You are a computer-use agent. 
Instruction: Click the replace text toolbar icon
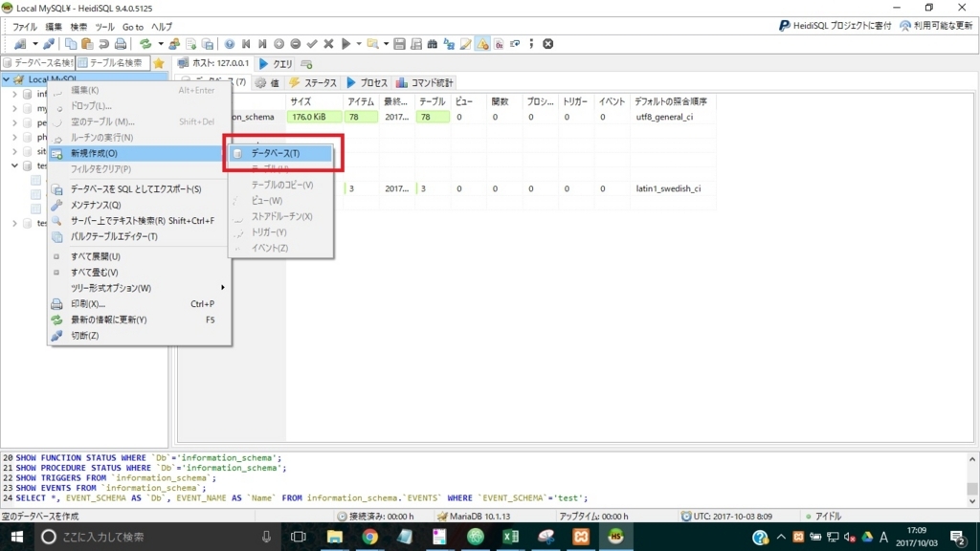[x=449, y=44]
